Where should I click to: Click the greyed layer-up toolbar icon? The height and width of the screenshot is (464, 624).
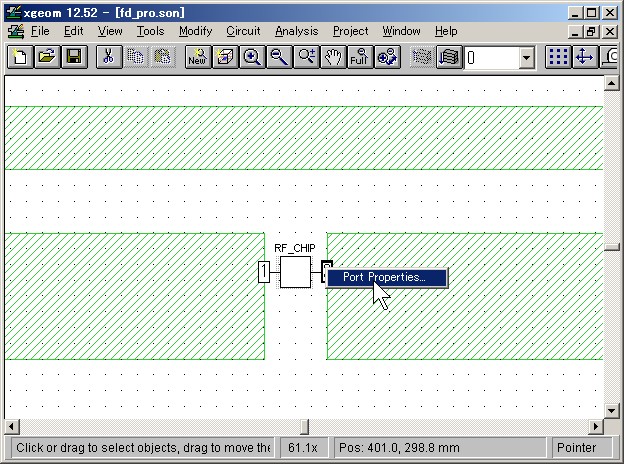click(422, 57)
